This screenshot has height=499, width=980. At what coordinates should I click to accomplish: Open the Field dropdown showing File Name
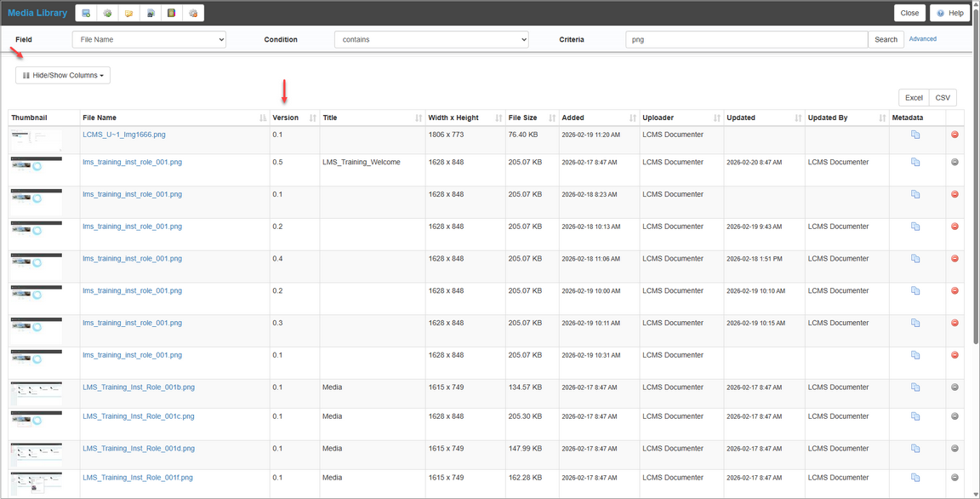pyautogui.click(x=149, y=39)
